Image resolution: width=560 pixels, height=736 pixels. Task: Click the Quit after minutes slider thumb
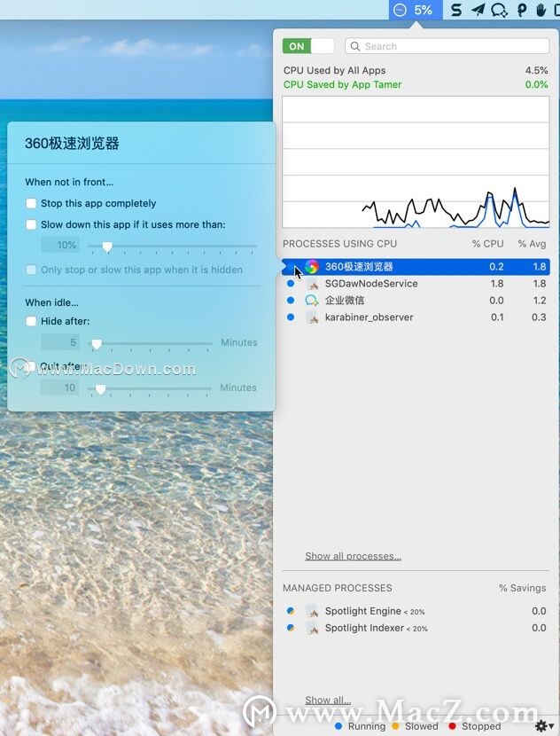[100, 389]
